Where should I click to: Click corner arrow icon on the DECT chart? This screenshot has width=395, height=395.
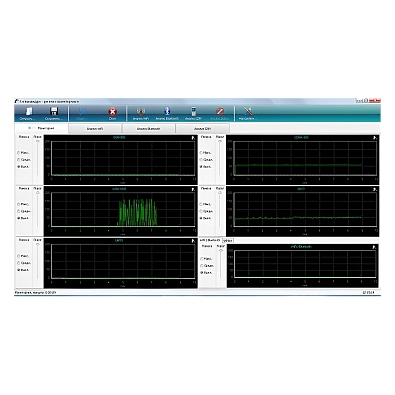[375, 189]
